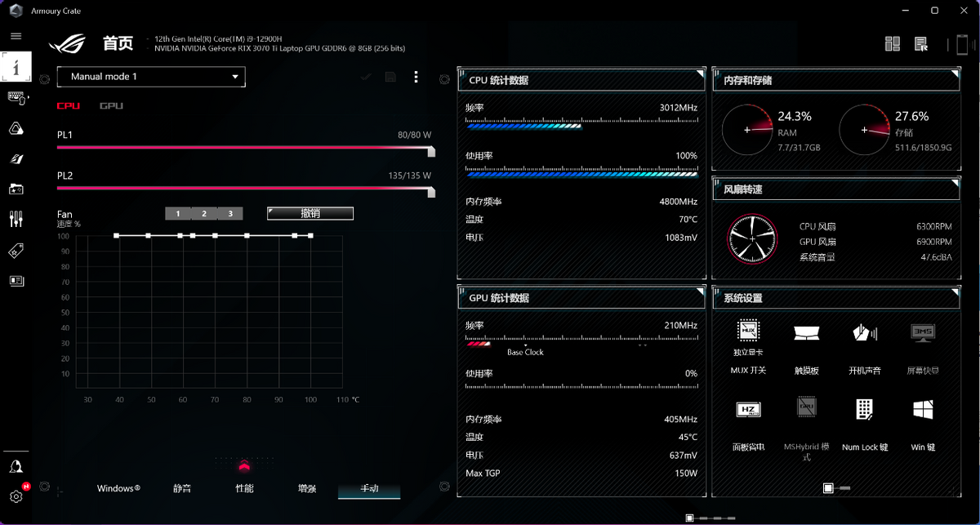Select the 静音 silent mode
This screenshot has width=980, height=525.
point(182,488)
